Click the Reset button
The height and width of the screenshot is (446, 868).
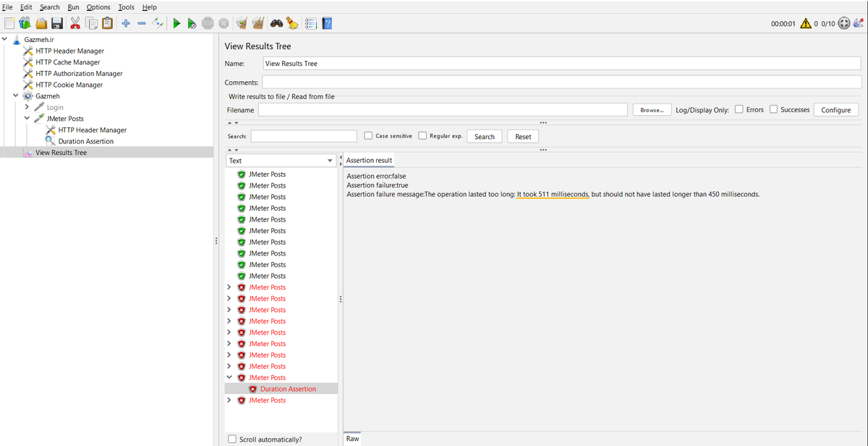(x=523, y=136)
